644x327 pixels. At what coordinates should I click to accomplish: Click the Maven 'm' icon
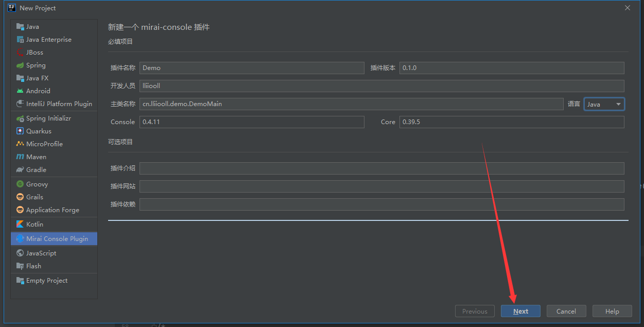coord(20,157)
